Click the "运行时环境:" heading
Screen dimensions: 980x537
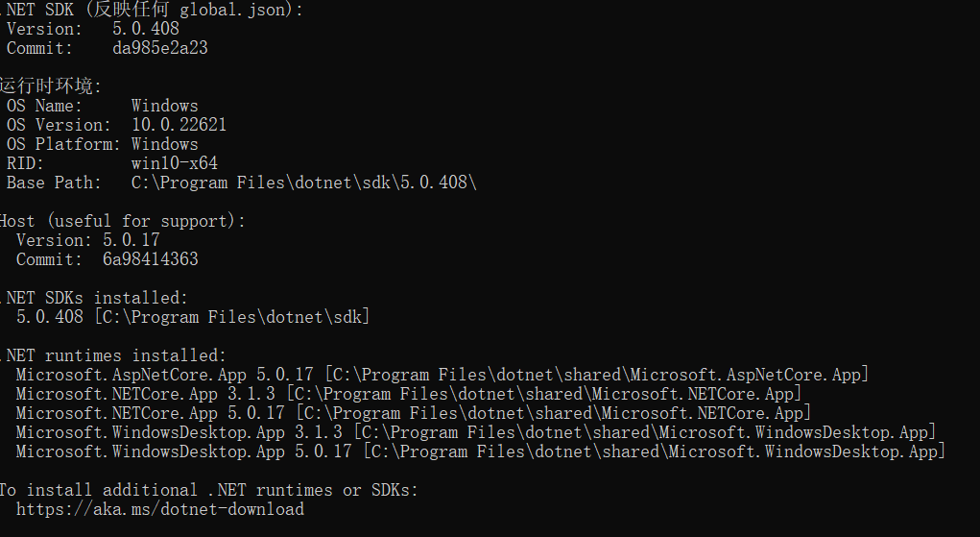click(51, 85)
